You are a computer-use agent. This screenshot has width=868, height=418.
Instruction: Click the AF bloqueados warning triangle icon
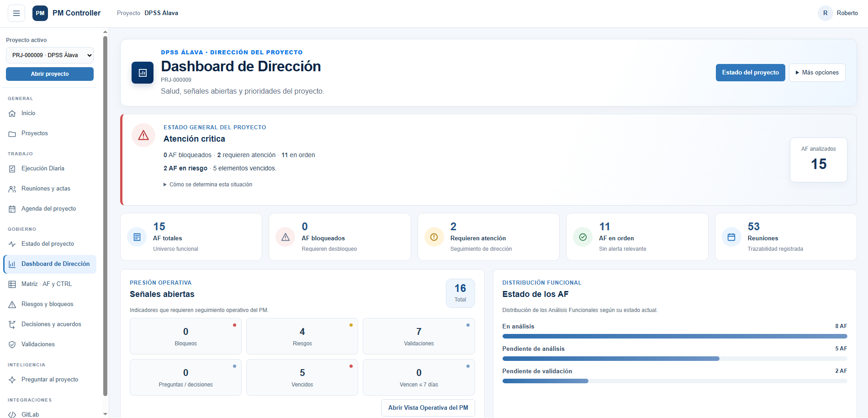[286, 237]
